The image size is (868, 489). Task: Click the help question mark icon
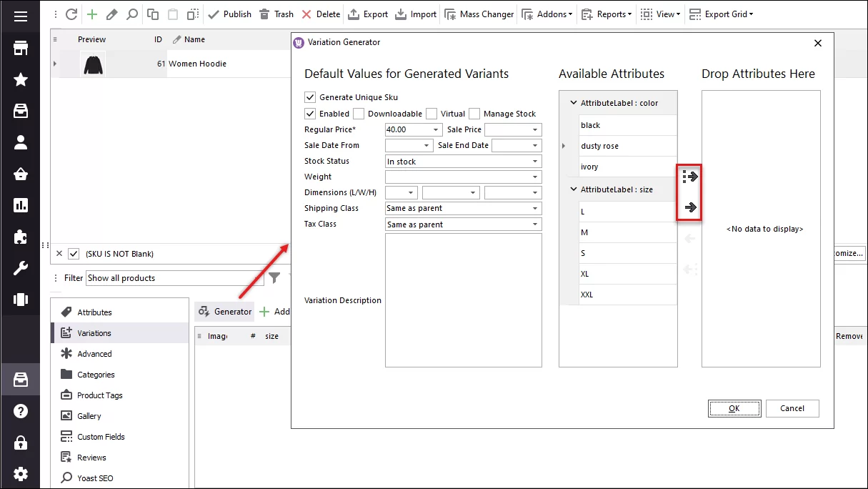pos(20,410)
